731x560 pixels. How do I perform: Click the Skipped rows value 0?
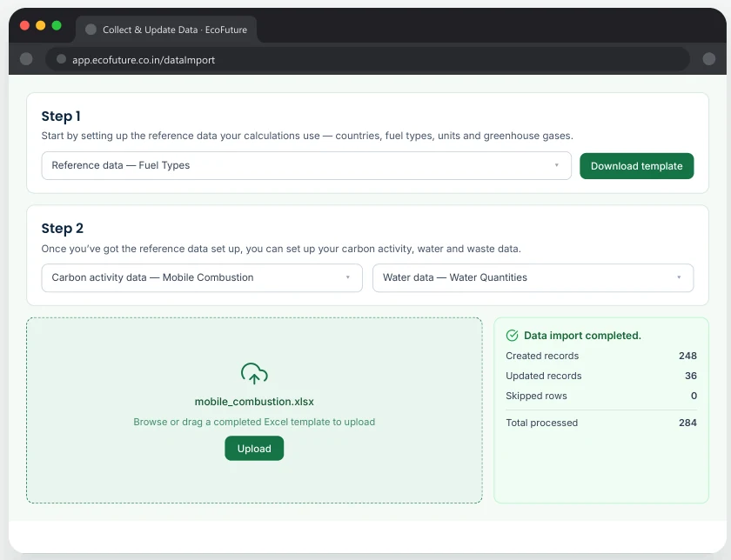pos(694,396)
